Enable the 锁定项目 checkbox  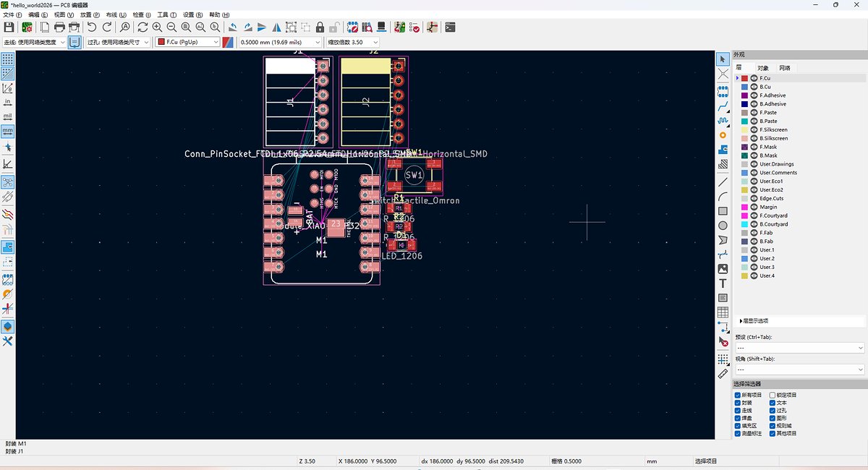tap(772, 395)
